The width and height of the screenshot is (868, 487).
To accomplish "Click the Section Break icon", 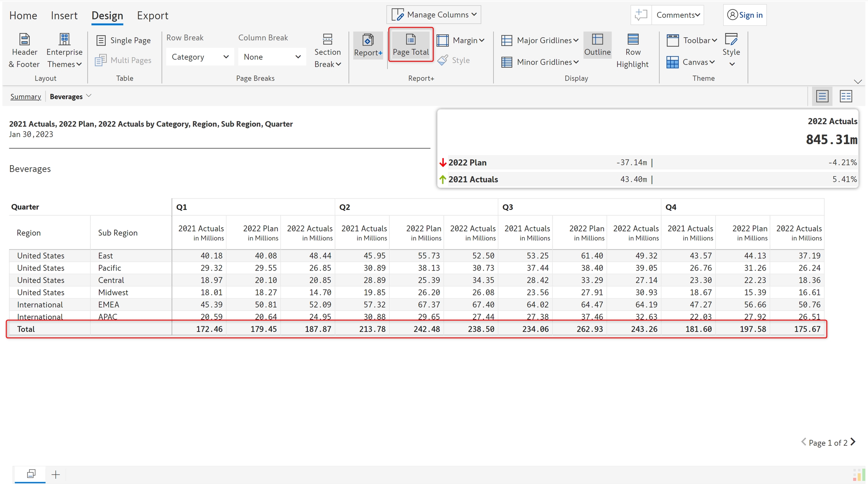I will click(327, 40).
